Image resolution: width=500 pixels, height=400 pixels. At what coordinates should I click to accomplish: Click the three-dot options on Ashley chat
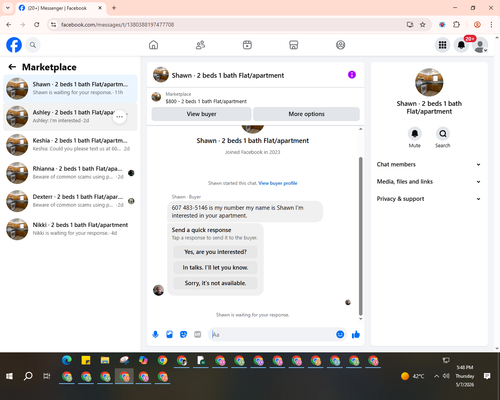tap(120, 117)
